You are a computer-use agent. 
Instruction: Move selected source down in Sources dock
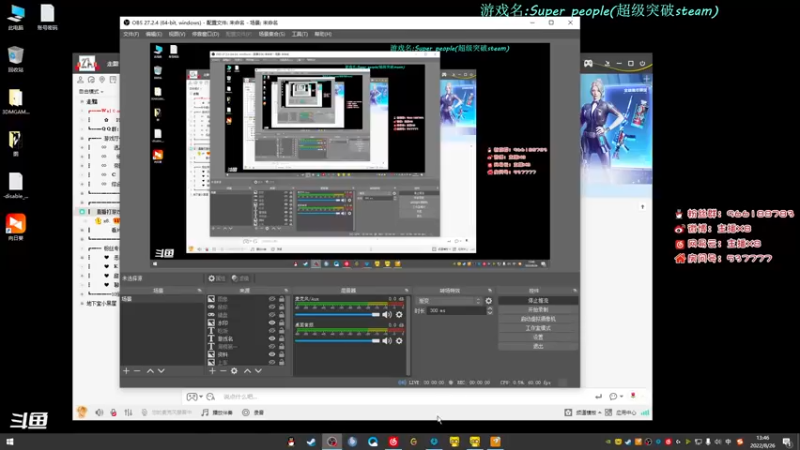pos(258,371)
